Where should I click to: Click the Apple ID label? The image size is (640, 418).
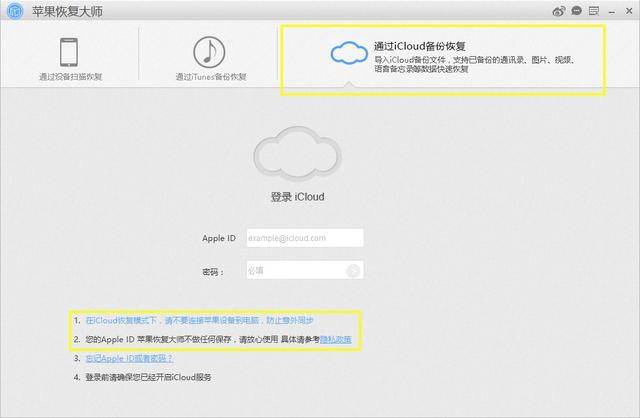click(x=219, y=238)
